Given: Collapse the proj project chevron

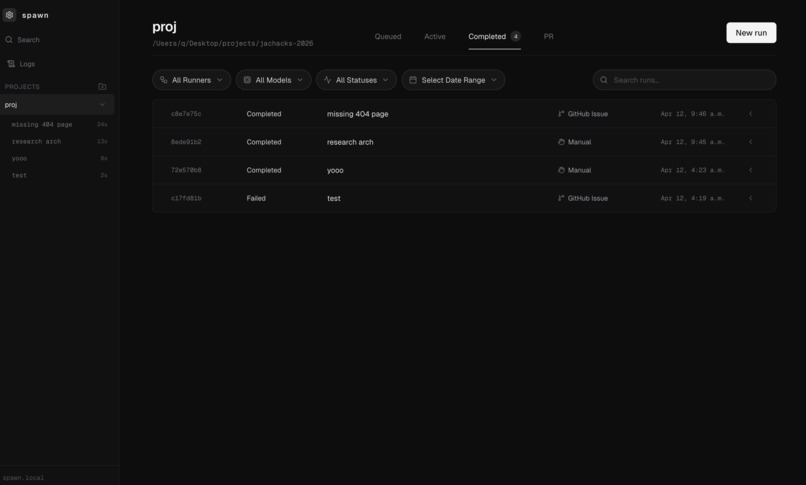Looking at the screenshot, I should click(x=102, y=104).
